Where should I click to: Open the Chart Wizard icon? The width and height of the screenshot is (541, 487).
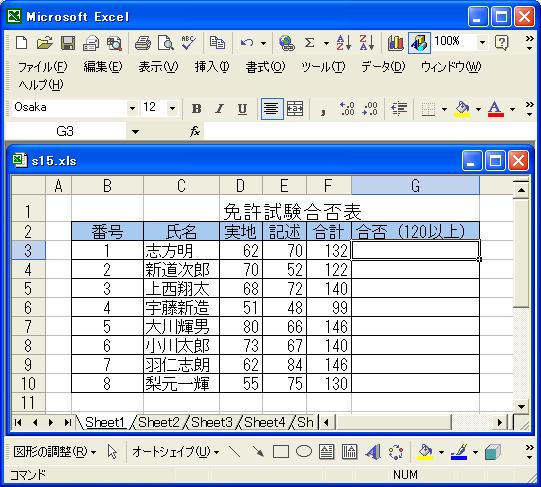point(396,43)
